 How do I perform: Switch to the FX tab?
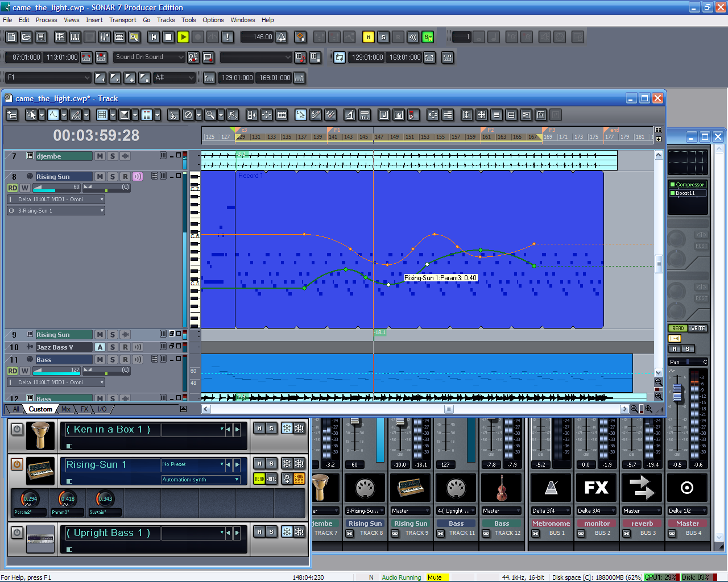[x=85, y=409]
